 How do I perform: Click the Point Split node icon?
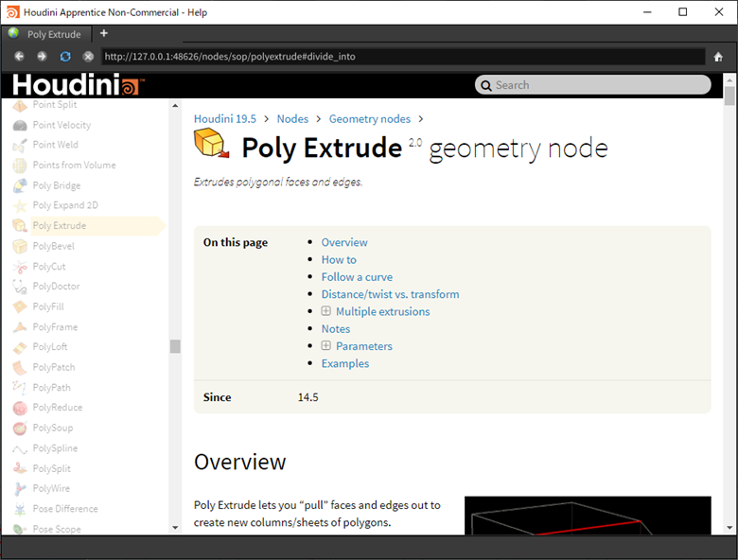[20, 105]
